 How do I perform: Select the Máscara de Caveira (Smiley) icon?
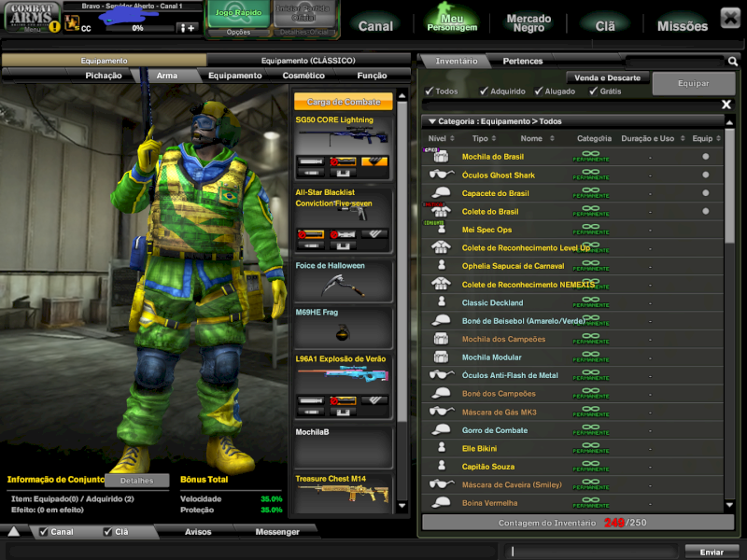pyautogui.click(x=441, y=484)
